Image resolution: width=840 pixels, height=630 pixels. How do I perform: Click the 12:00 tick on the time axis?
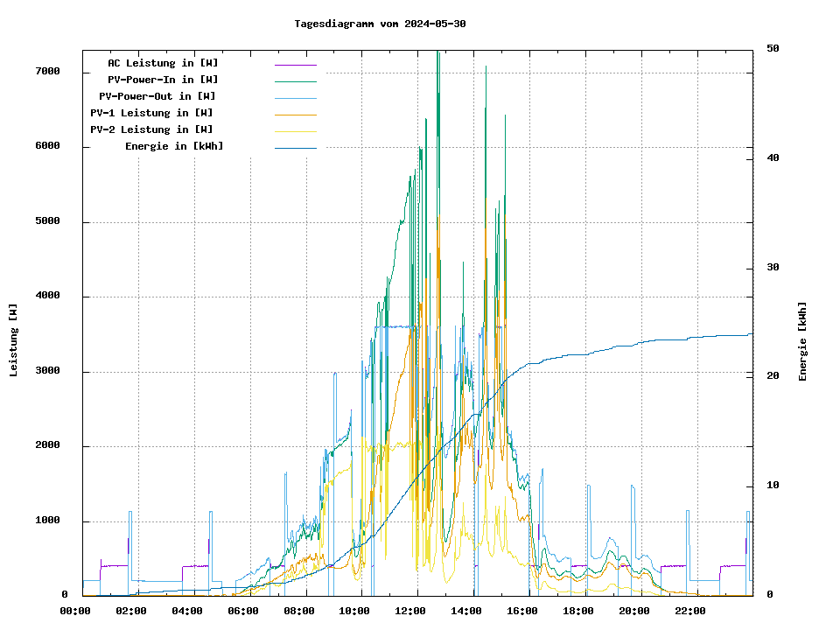[x=410, y=611]
